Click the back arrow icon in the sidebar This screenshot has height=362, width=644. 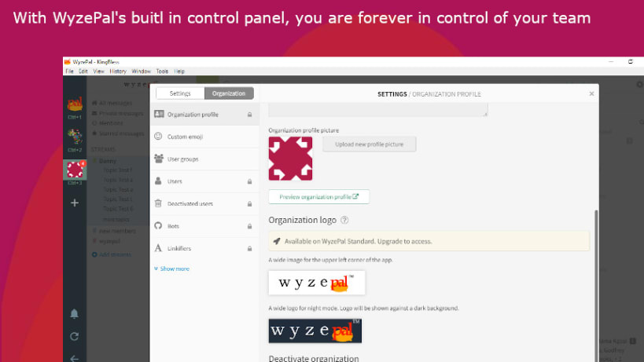click(x=75, y=358)
